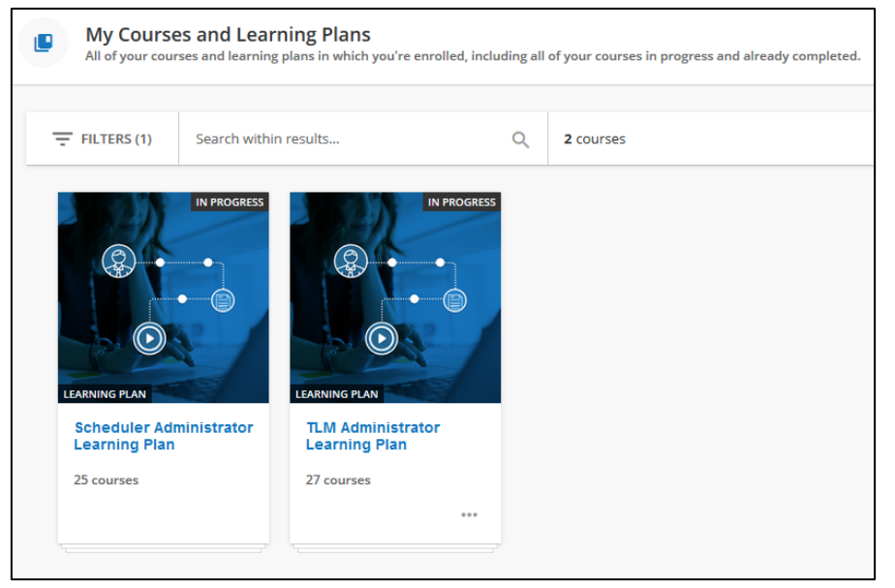Click the document icon on the TLM Administrator card
This screenshot has width=895, height=588.
[x=454, y=300]
